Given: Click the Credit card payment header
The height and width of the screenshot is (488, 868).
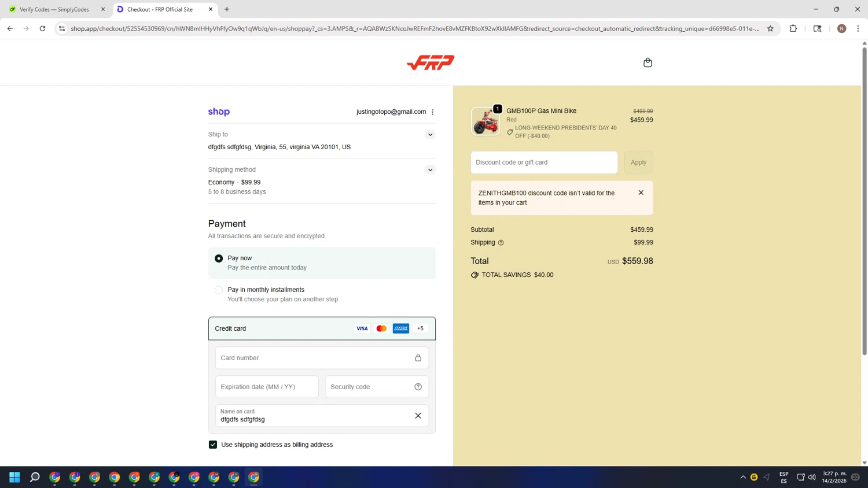Looking at the screenshot, I should coord(322,328).
